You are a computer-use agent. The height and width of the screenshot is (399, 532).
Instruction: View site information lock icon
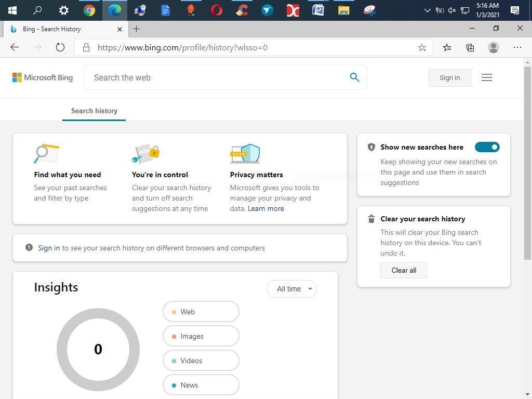(x=86, y=47)
